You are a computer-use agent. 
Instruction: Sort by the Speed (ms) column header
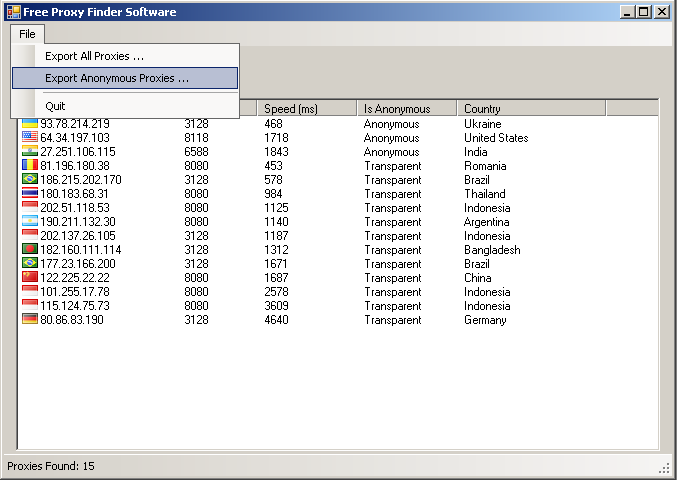[x=306, y=109]
